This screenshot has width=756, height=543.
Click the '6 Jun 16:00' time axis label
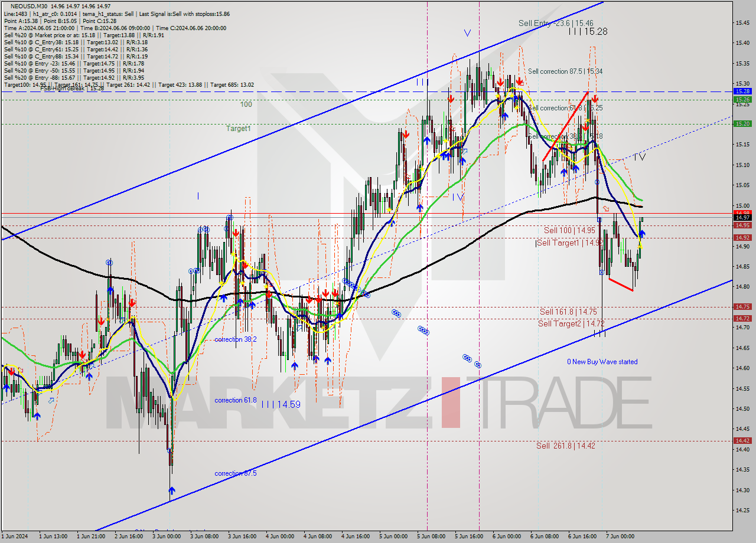583,537
